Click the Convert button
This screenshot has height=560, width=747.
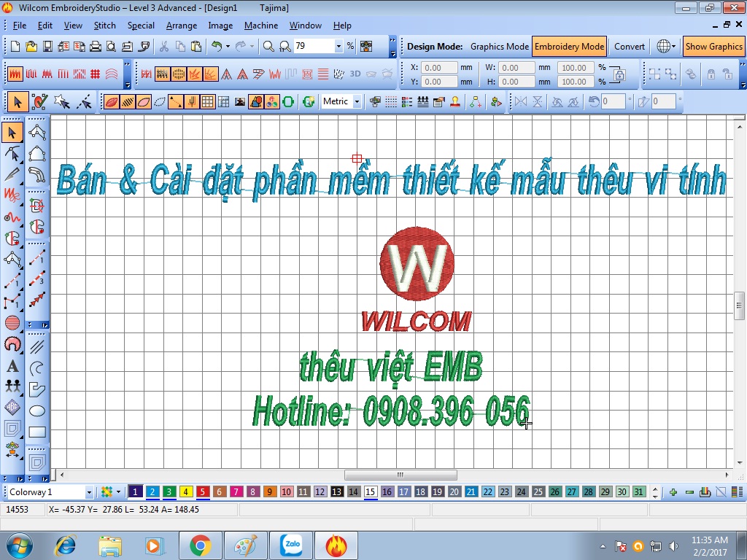[x=630, y=46]
